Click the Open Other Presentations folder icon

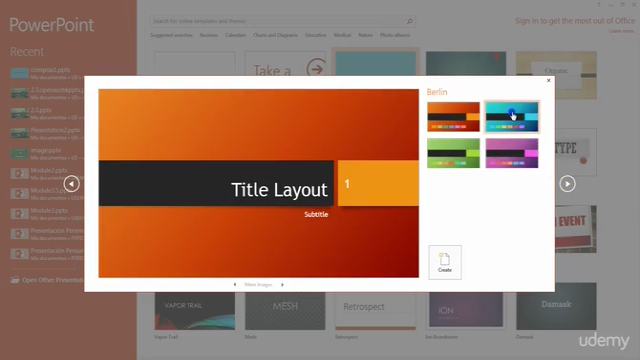pos(15,280)
